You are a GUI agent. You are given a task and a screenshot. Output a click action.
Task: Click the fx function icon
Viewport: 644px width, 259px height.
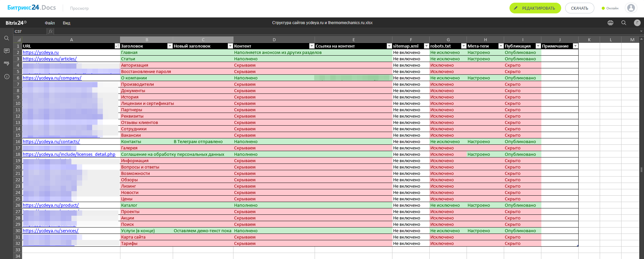pyautogui.click(x=51, y=31)
